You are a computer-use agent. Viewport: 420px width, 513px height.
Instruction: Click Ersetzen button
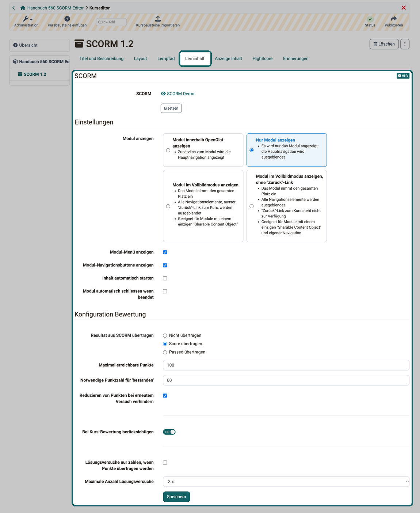coord(171,108)
